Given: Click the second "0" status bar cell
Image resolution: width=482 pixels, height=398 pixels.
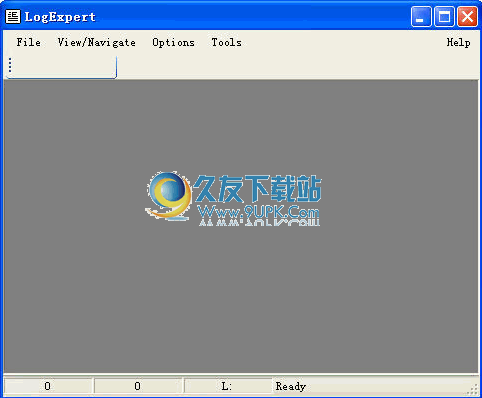Looking at the screenshot, I should 138,386.
